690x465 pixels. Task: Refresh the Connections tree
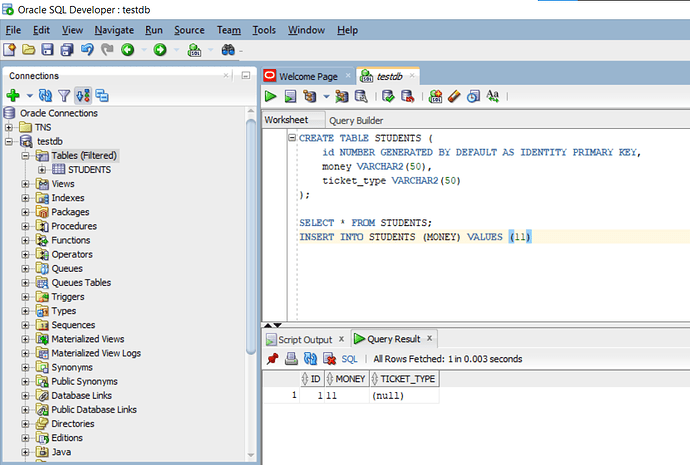(45, 95)
